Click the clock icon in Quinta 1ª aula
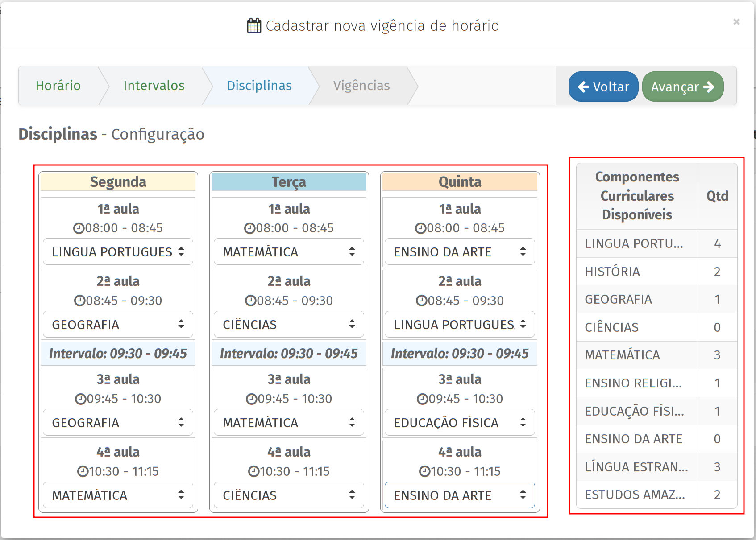The width and height of the screenshot is (756, 540). point(420,228)
